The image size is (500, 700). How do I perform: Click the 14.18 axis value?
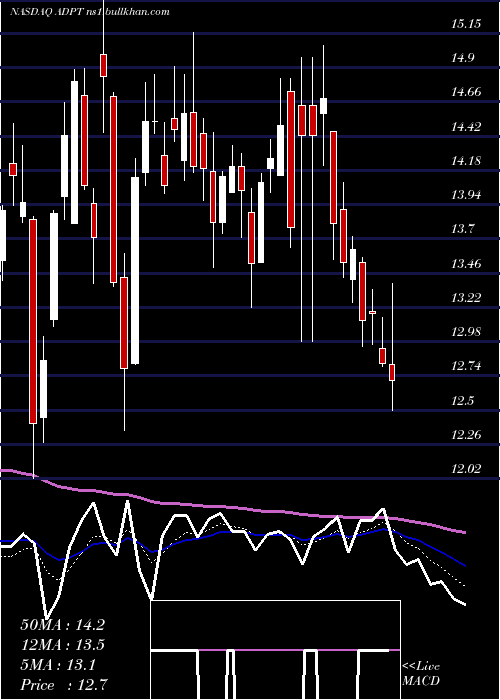pos(466,160)
